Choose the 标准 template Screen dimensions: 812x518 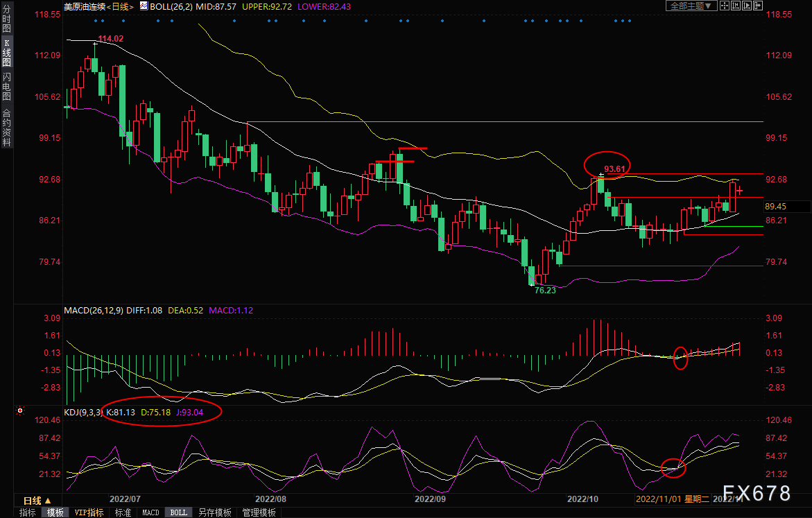click(123, 513)
